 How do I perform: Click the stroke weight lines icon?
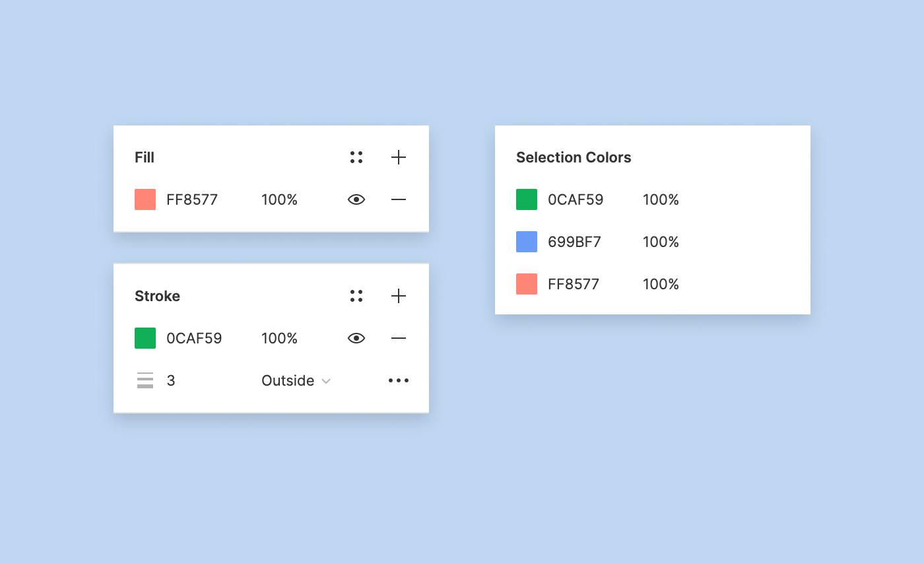coord(145,380)
